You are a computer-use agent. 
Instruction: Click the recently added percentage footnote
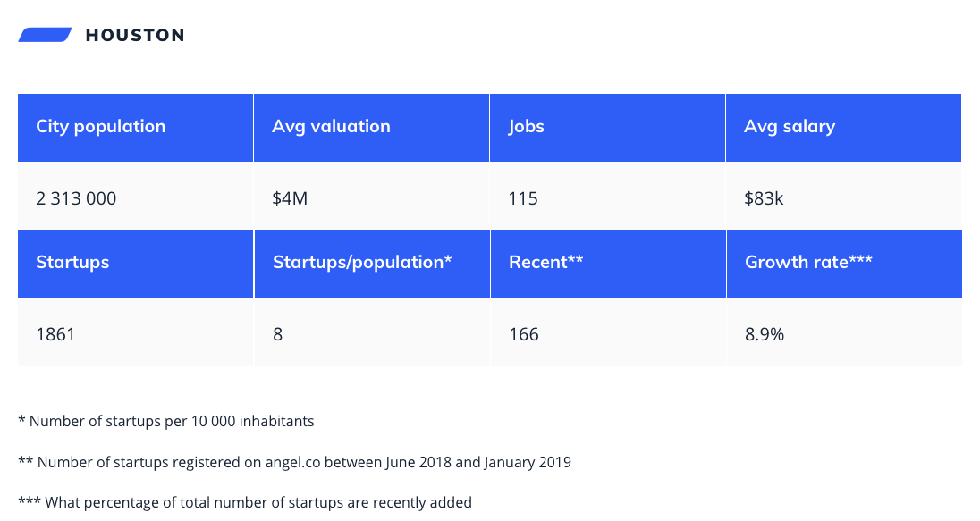245,503
